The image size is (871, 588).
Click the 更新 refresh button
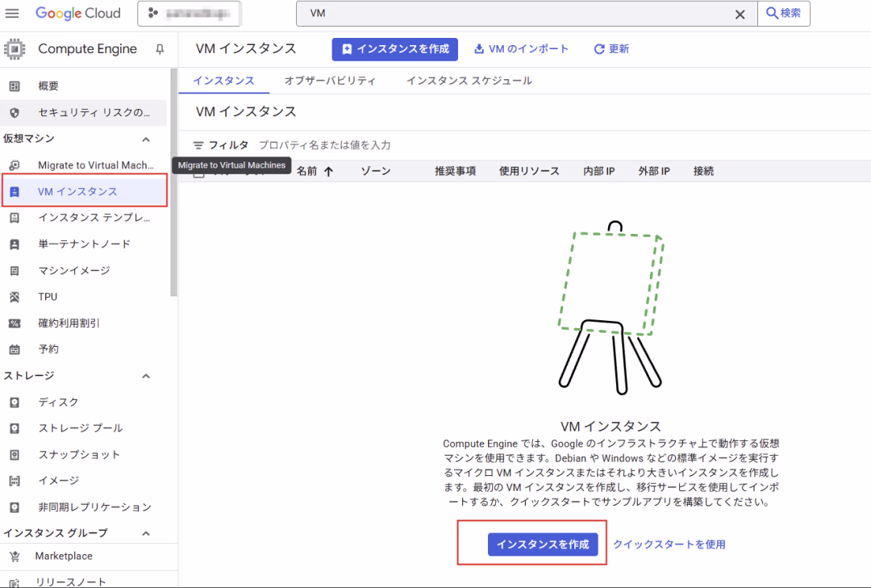tap(611, 49)
